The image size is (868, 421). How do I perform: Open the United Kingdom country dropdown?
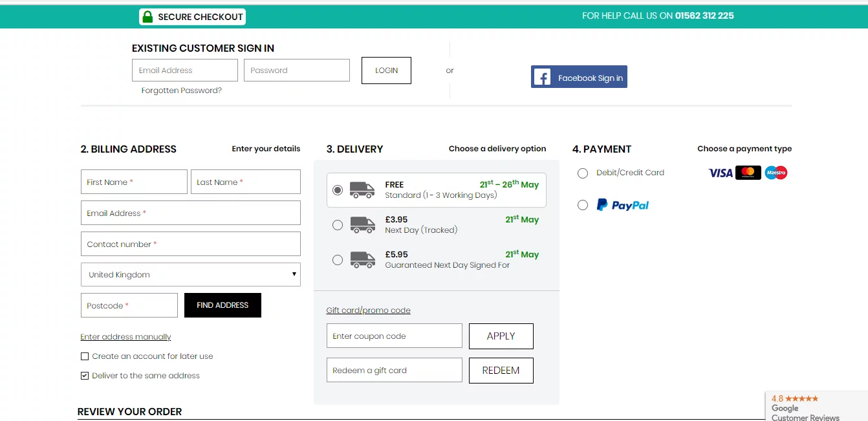point(191,274)
